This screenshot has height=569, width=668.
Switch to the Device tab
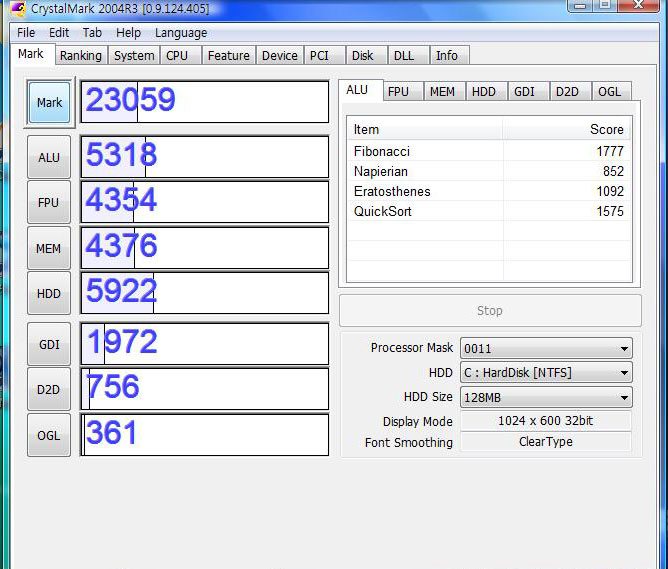[280, 56]
